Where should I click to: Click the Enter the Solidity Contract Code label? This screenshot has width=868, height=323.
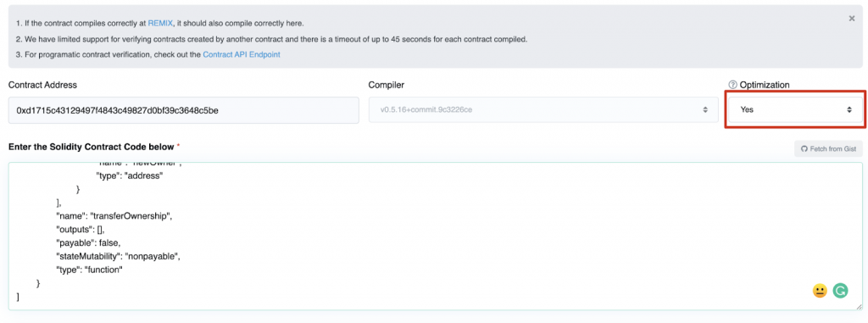92,147
